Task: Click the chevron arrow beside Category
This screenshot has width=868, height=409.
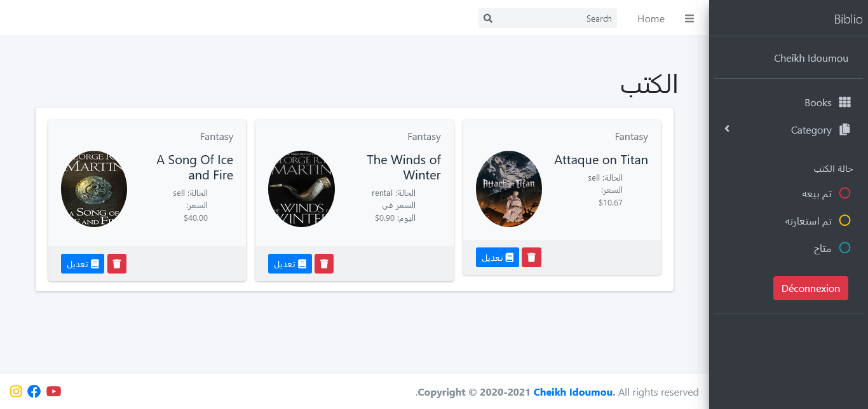Action: (x=727, y=129)
